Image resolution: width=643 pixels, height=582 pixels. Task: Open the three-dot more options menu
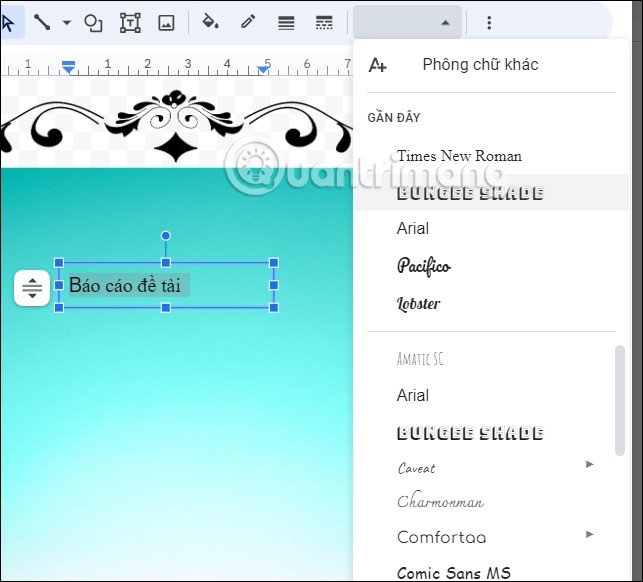489,23
